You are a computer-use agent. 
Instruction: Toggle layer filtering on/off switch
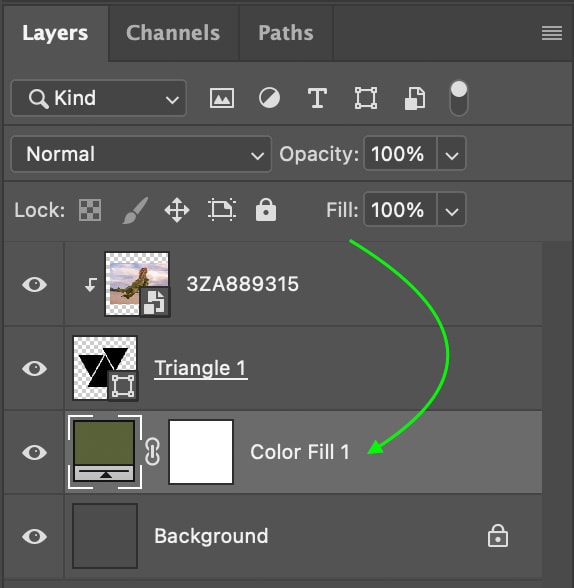click(x=459, y=98)
